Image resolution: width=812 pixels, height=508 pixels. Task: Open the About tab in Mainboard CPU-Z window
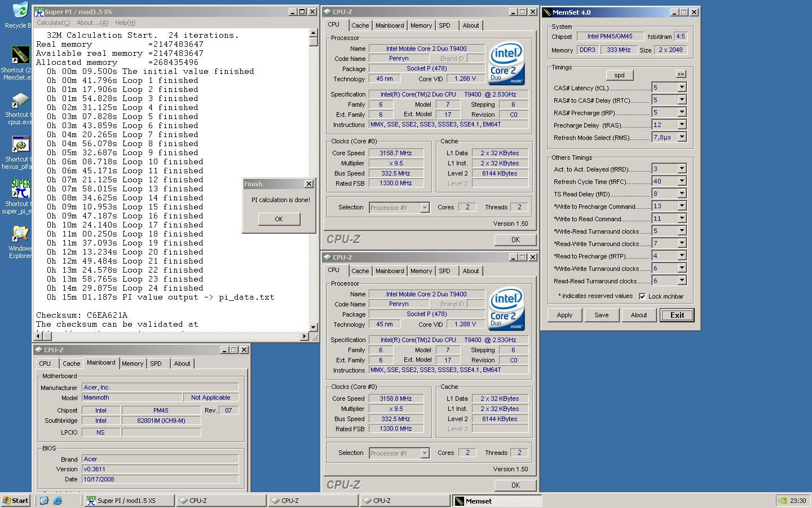[182, 364]
